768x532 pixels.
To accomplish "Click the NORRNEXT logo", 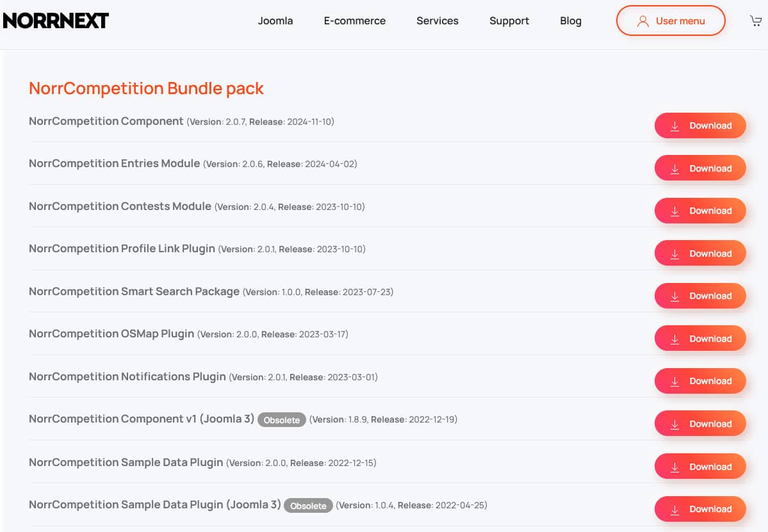I will (56, 20).
